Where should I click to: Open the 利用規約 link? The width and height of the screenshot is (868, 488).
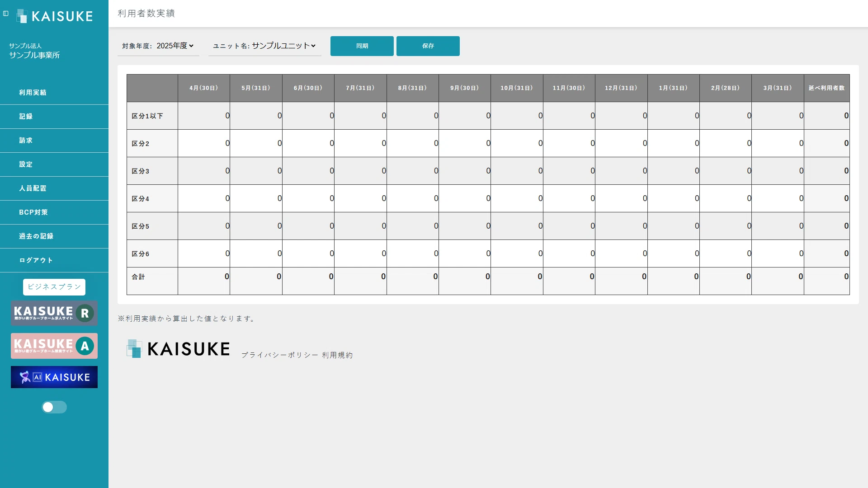coord(337,355)
